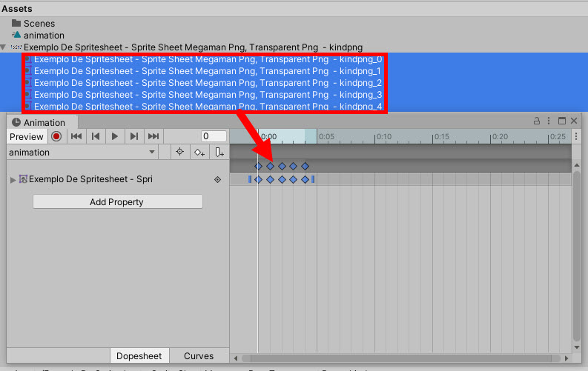Select sprite kindpng_3 in Assets
This screenshot has width=588, height=371.
coord(208,95)
